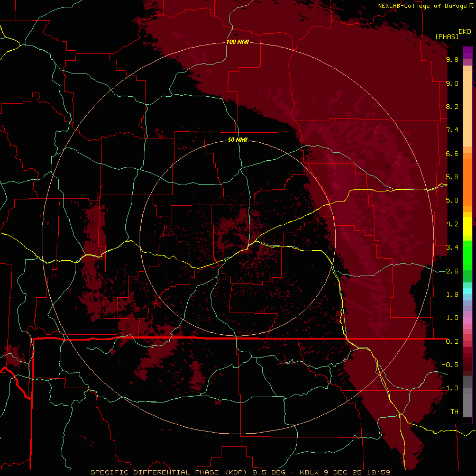Pick the purple swatch atop the color bar
The height and width of the screenshot is (476, 476).
467,53
